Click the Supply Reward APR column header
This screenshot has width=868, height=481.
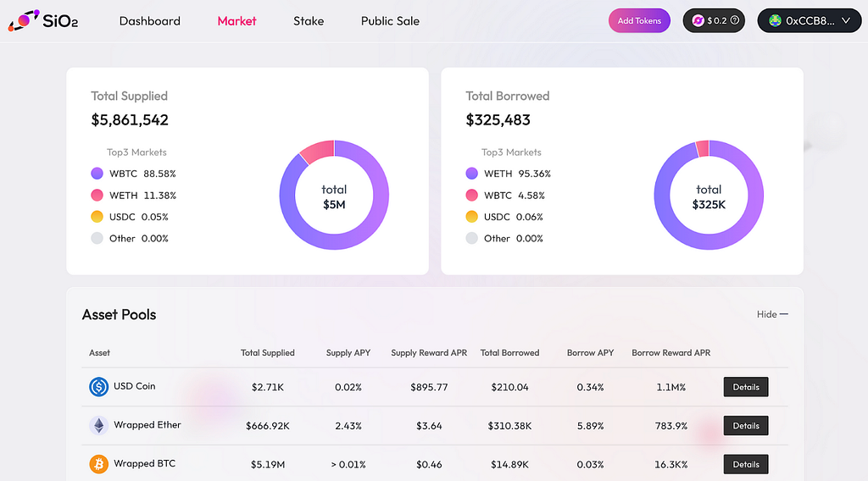(429, 353)
